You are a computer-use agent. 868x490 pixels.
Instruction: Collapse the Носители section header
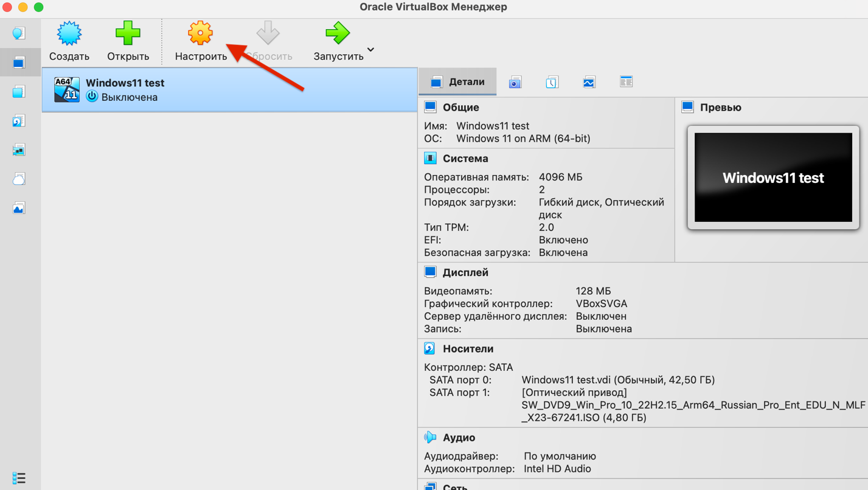click(x=468, y=349)
